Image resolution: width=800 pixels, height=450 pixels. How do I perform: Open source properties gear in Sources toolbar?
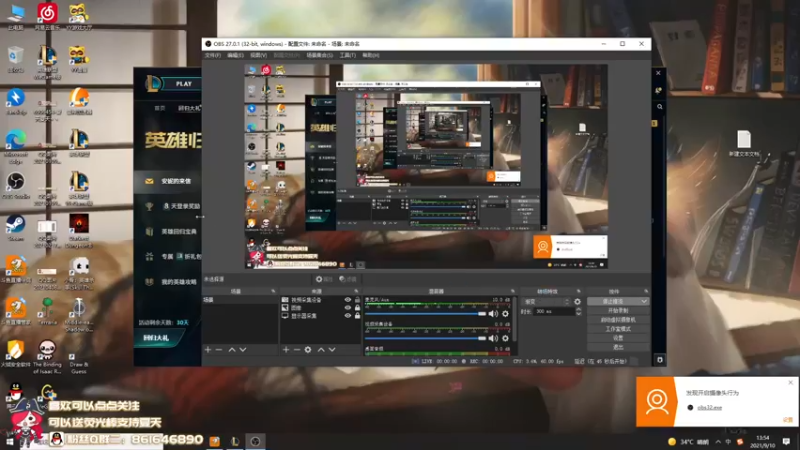pos(308,349)
